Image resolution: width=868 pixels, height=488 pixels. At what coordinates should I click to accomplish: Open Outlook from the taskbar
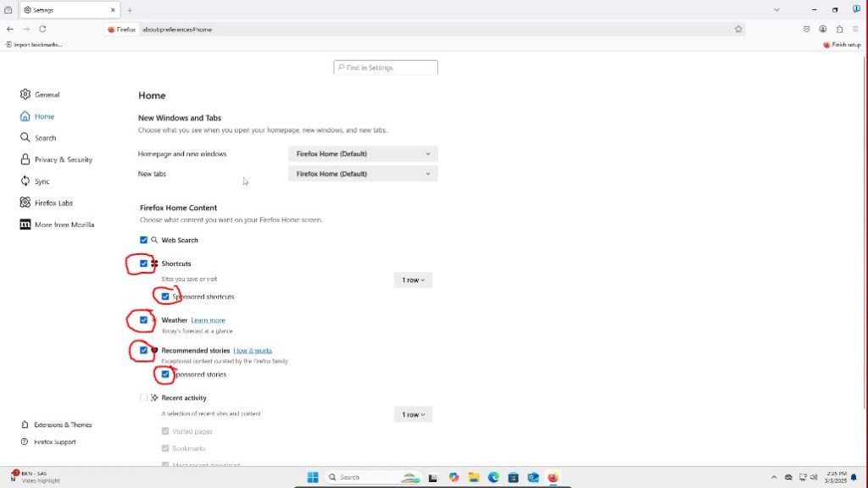pos(533,477)
